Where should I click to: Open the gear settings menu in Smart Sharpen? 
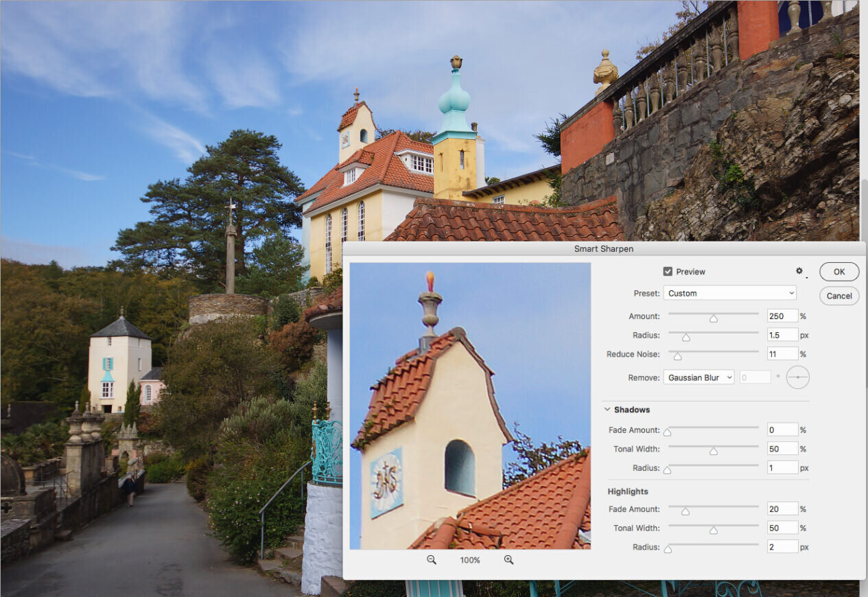tap(799, 271)
